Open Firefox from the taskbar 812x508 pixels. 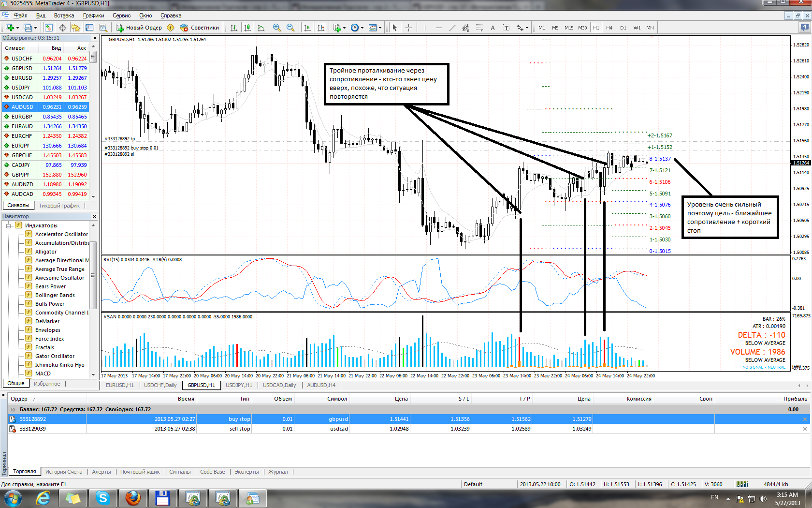tap(133, 498)
